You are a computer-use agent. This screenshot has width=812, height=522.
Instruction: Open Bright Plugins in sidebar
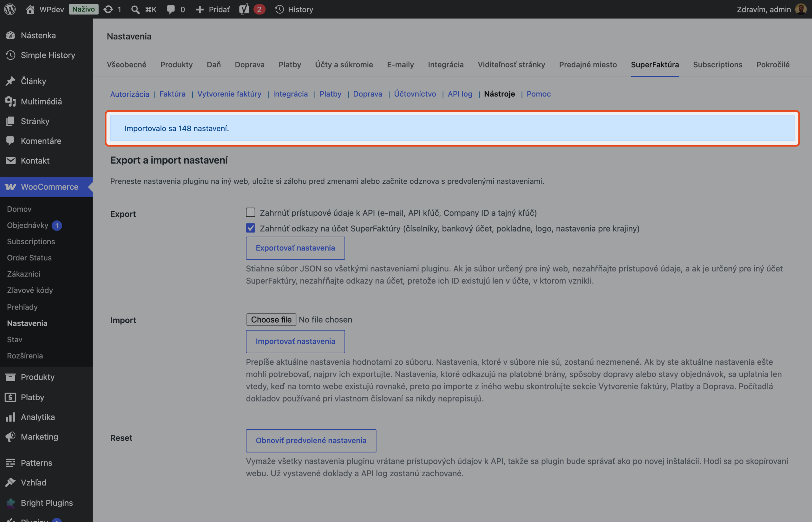(x=46, y=503)
